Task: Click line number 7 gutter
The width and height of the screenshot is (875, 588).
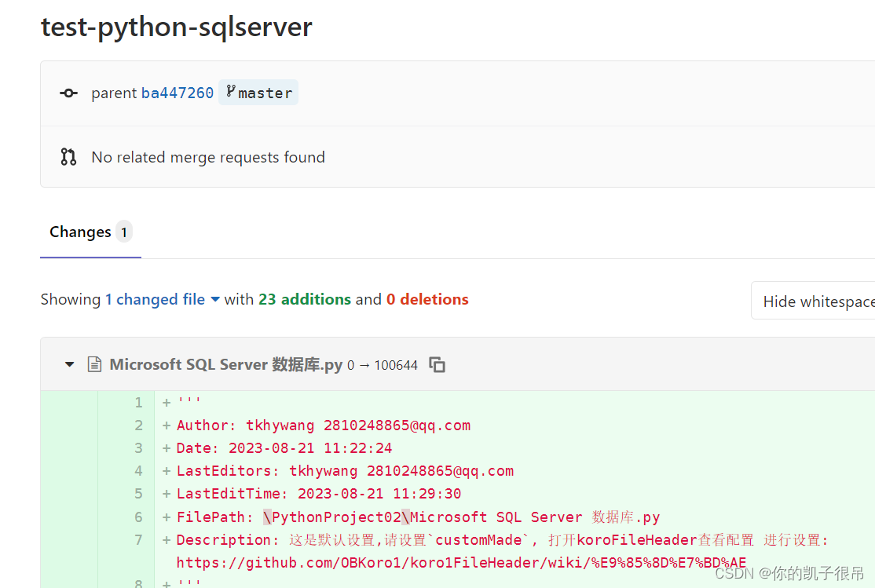Action: (137, 539)
